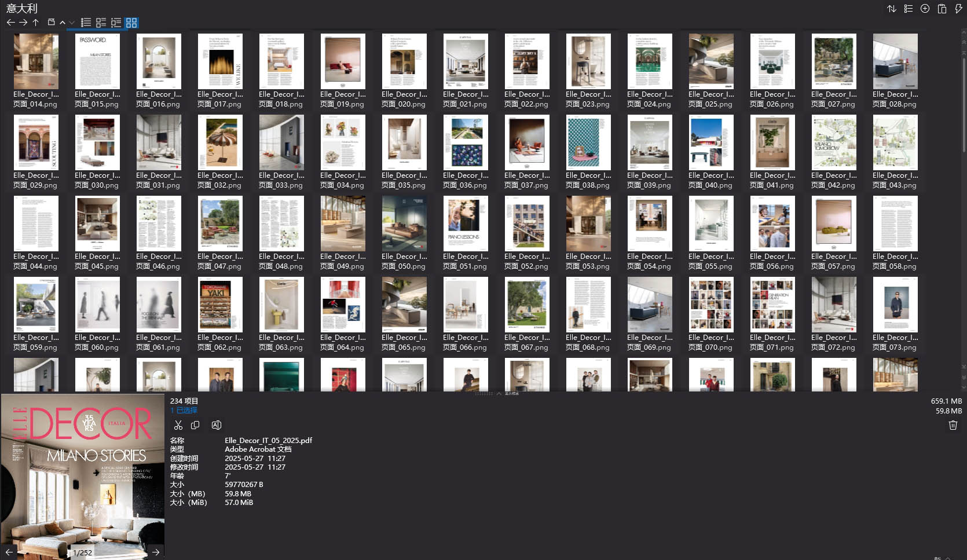Screen dimensions: 967x560
Task: Click the paste clipboard icon
Action: pyautogui.click(x=942, y=9)
